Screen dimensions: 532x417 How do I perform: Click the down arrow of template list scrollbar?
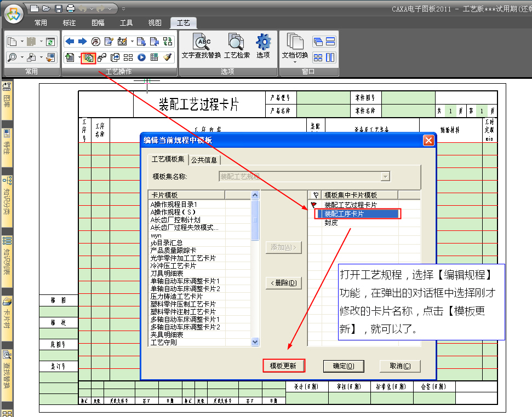pyautogui.click(x=255, y=341)
